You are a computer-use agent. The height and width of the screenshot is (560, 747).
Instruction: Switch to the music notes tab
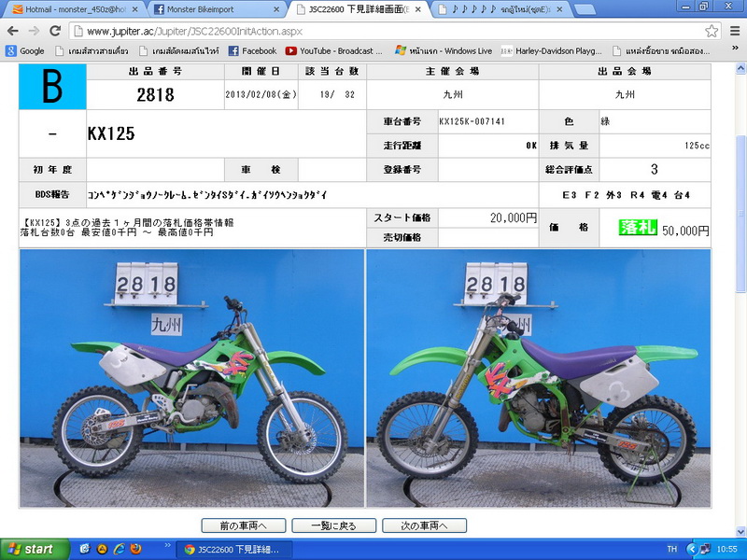500,9
